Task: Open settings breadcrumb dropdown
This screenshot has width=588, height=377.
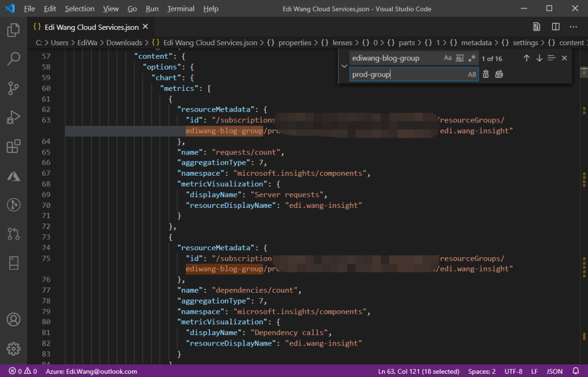Action: coord(525,43)
